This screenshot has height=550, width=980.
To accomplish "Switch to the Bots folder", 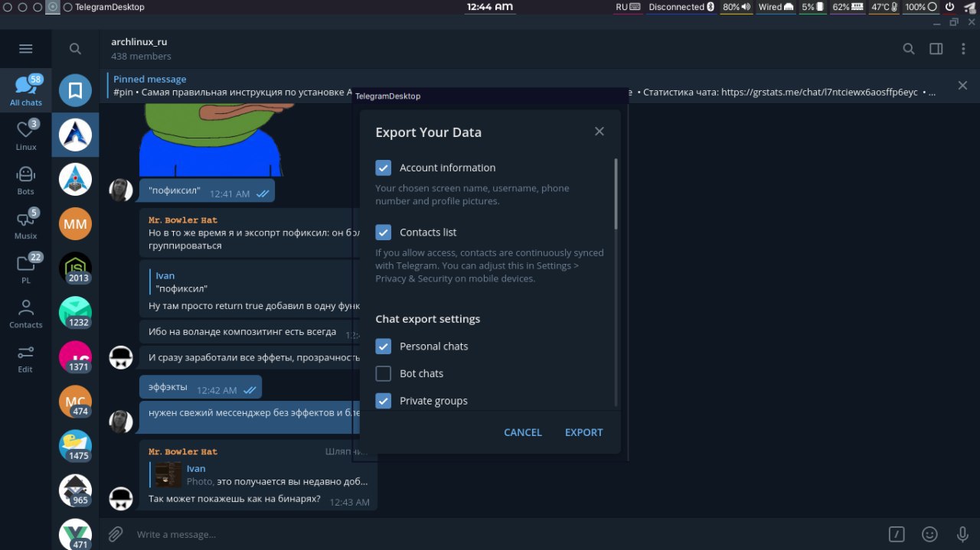I will [26, 179].
